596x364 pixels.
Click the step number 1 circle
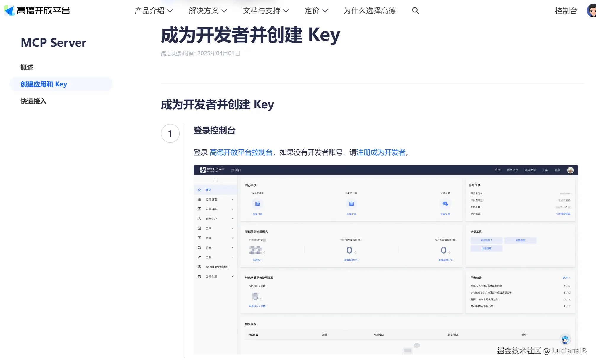(x=170, y=133)
